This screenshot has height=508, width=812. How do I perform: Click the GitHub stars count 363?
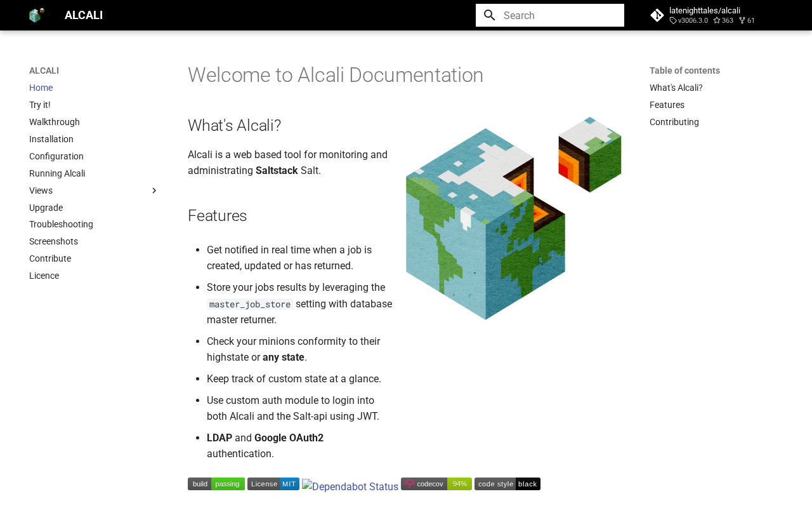click(x=723, y=20)
